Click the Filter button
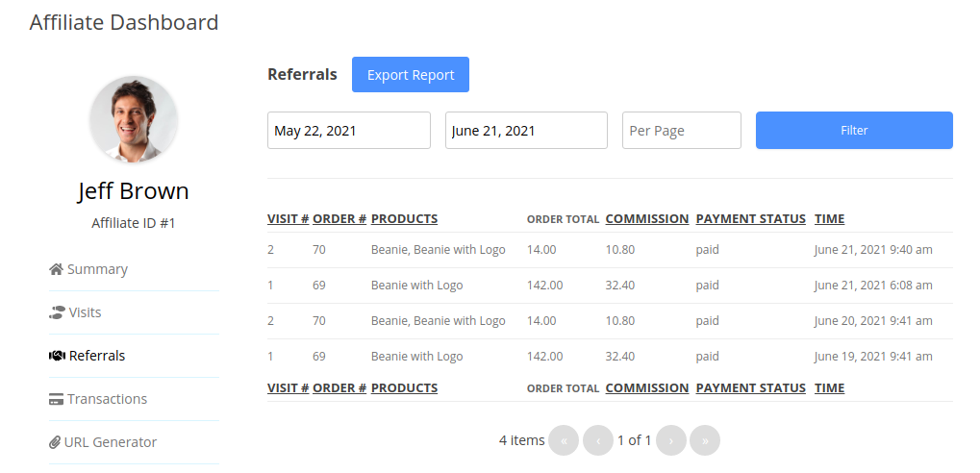980x473 pixels. click(854, 130)
